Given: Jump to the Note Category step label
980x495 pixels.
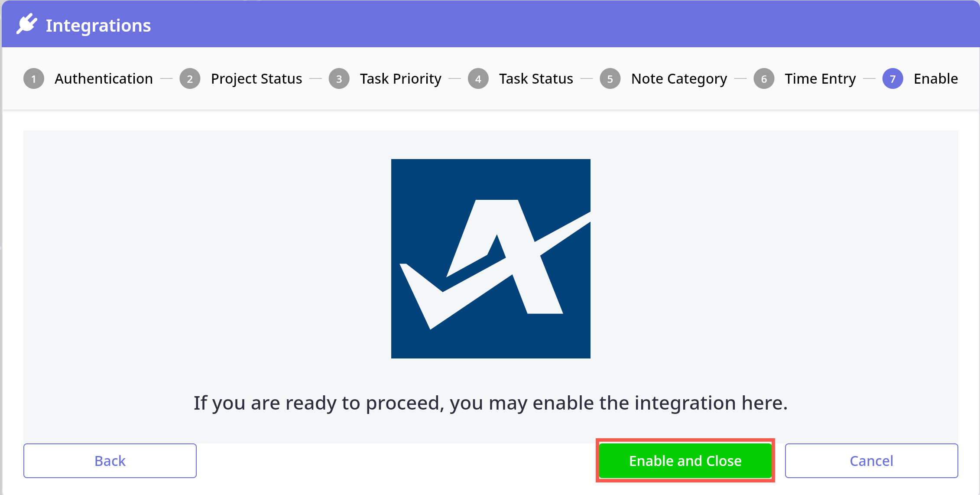Looking at the screenshot, I should [679, 79].
